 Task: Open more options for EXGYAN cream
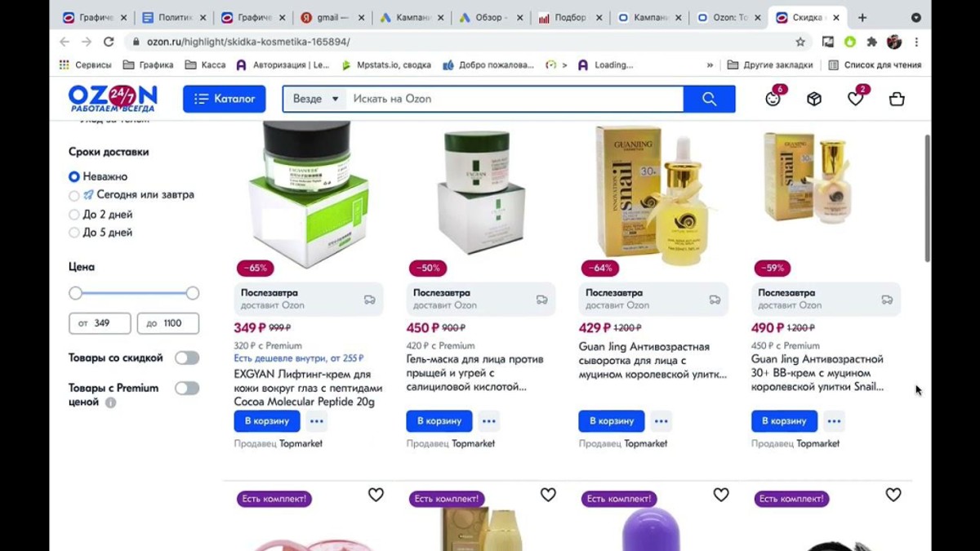pyautogui.click(x=317, y=421)
